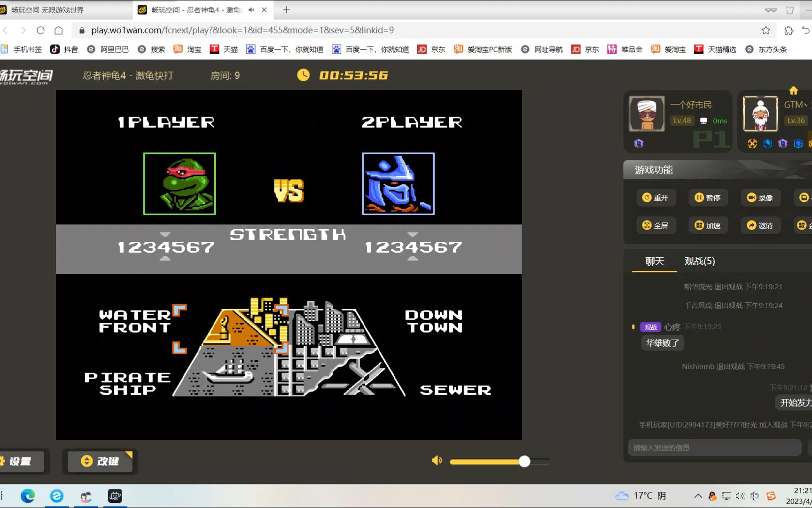The image size is (812, 508).
Task: Click Sogou input S tray icon
Action: [771, 496]
